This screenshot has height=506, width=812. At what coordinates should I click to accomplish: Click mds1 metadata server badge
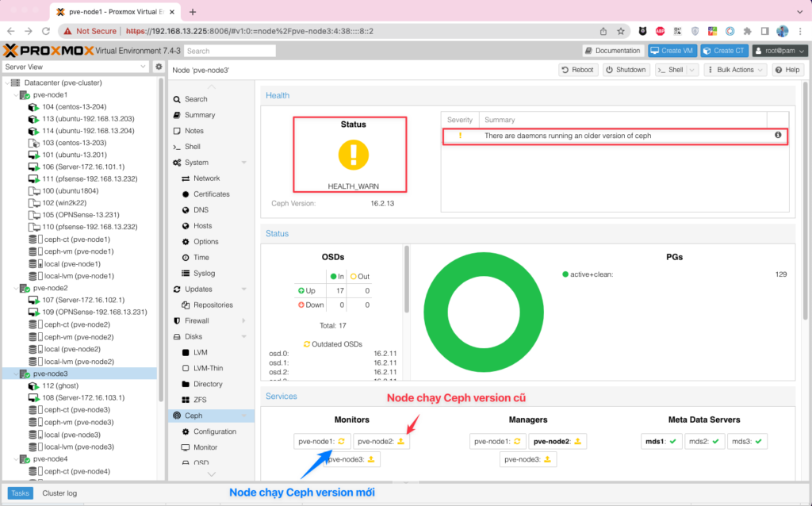pos(661,441)
